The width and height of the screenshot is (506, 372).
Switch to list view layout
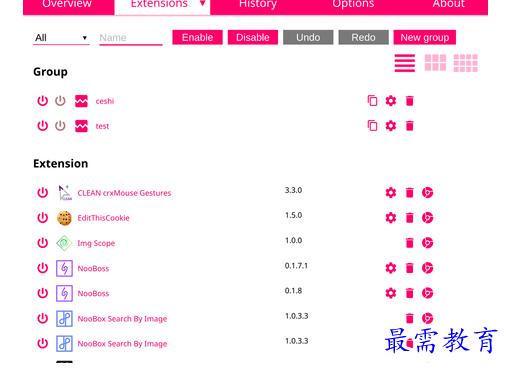(x=405, y=63)
